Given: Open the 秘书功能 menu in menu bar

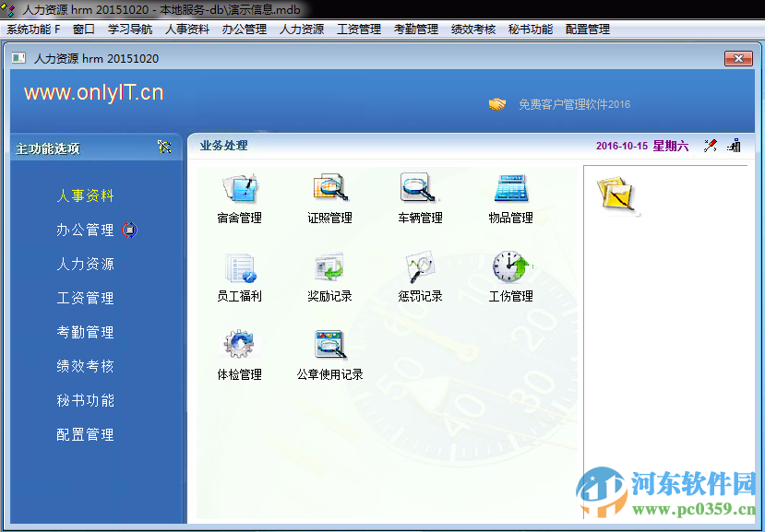Looking at the screenshot, I should (x=531, y=30).
